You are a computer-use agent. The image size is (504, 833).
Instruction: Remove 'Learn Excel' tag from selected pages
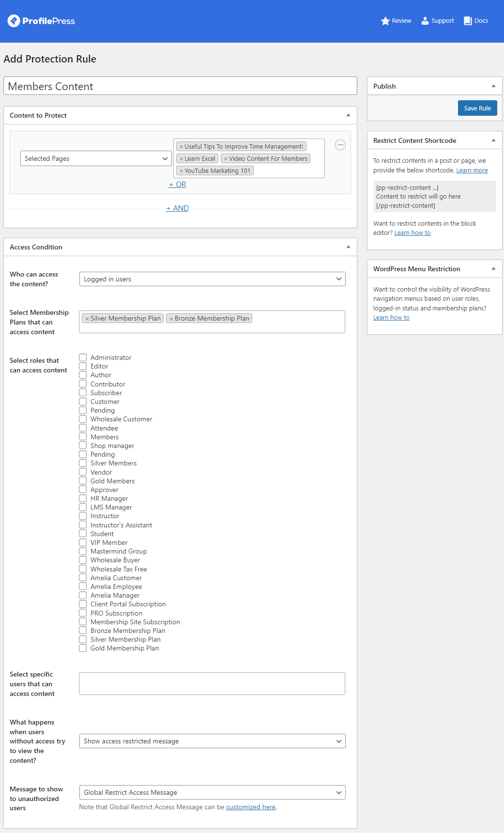[182, 159]
